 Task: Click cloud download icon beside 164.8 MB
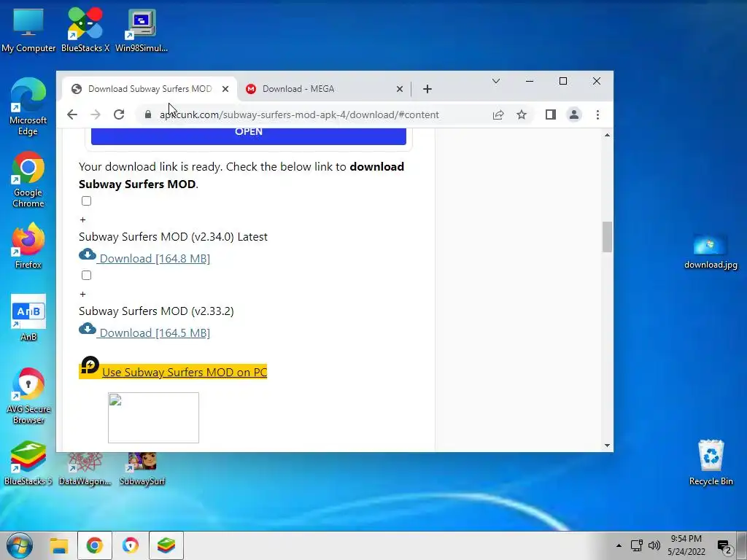click(x=88, y=254)
